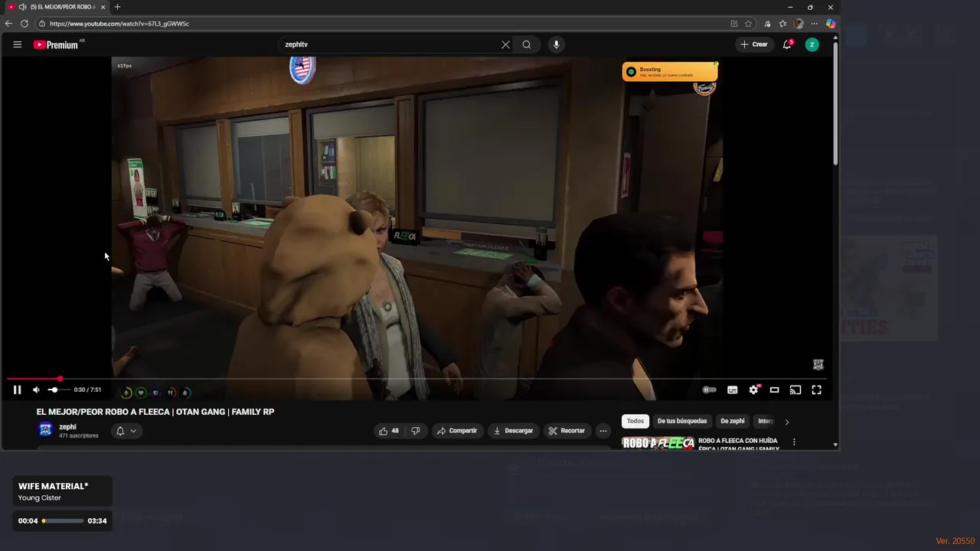Open subscription notification bell dropdown
The height and width of the screenshot is (551, 980).
(x=126, y=431)
